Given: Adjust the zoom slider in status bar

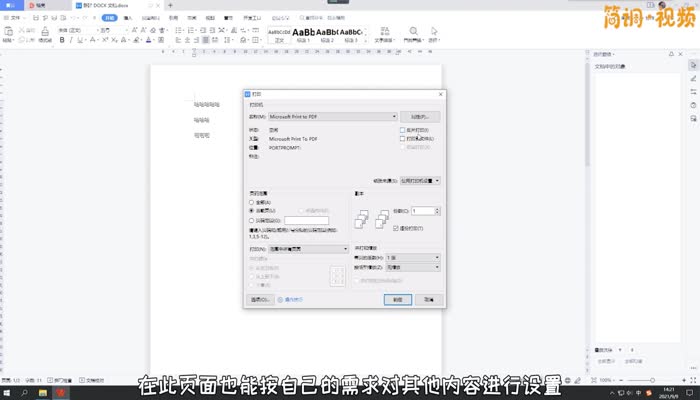Looking at the screenshot, I should tap(652, 380).
